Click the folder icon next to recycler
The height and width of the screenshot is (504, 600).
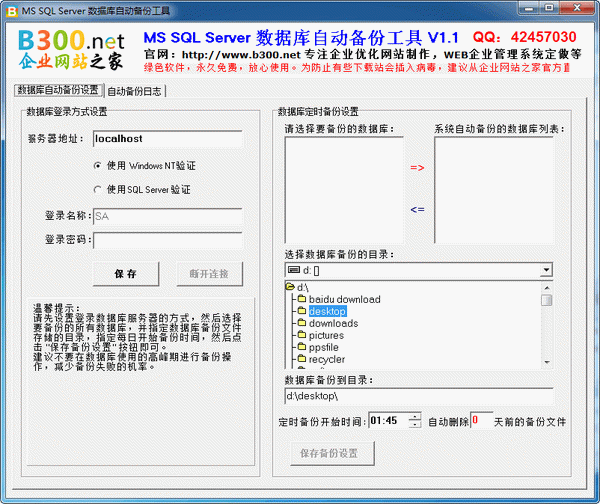coord(302,359)
